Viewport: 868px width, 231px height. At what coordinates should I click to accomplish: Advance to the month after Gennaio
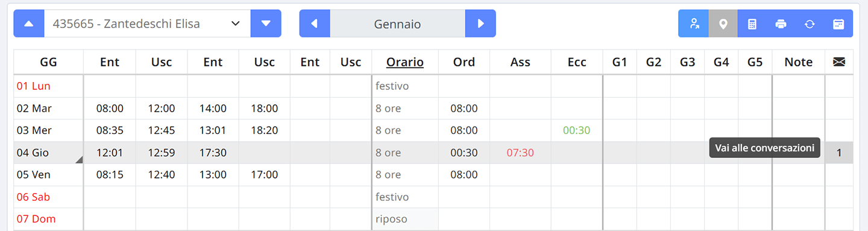[x=480, y=24]
